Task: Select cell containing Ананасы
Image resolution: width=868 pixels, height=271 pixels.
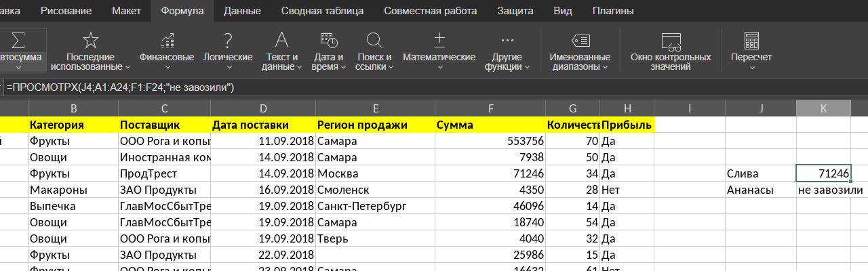Action: pyautogui.click(x=761, y=190)
